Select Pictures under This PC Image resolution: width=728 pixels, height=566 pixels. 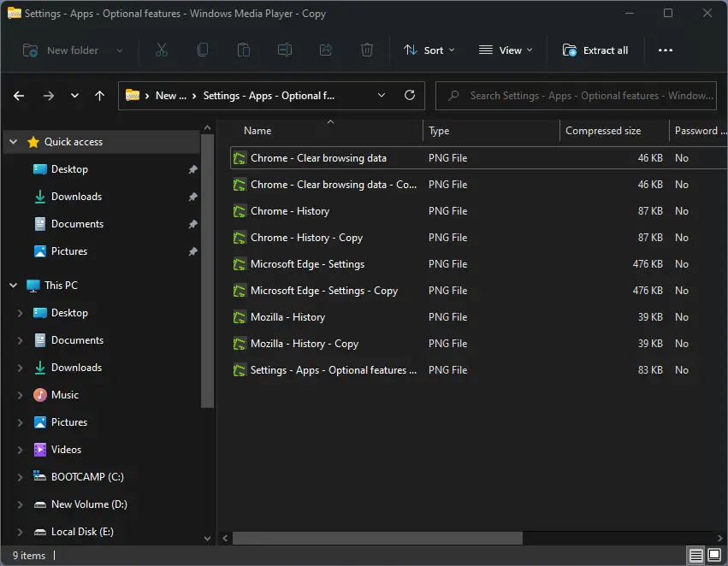tap(69, 422)
